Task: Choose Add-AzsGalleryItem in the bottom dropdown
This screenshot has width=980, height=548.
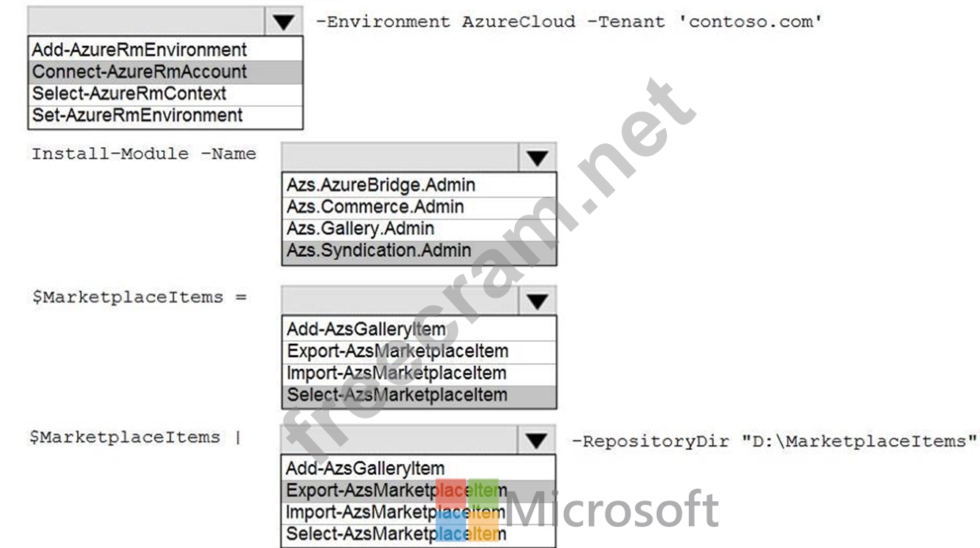Action: (418, 468)
